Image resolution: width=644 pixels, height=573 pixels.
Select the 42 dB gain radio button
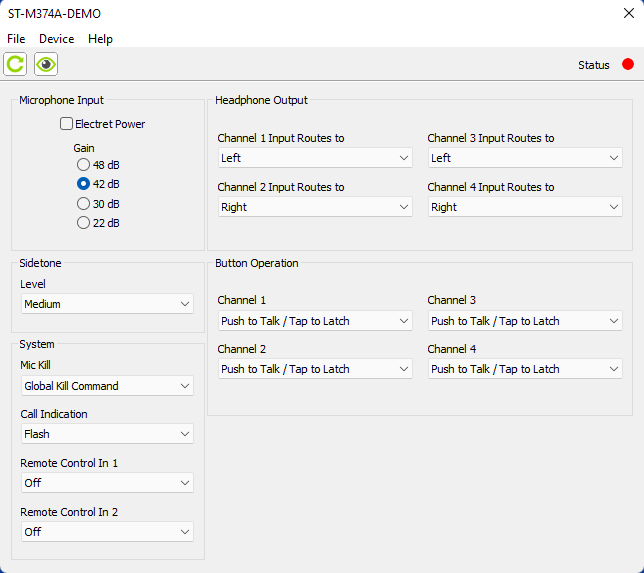84,184
